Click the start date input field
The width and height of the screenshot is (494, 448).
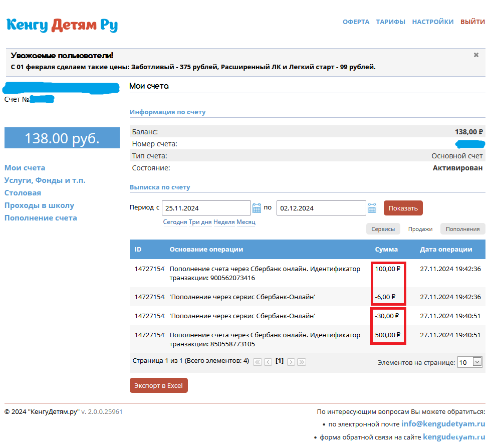(207, 208)
